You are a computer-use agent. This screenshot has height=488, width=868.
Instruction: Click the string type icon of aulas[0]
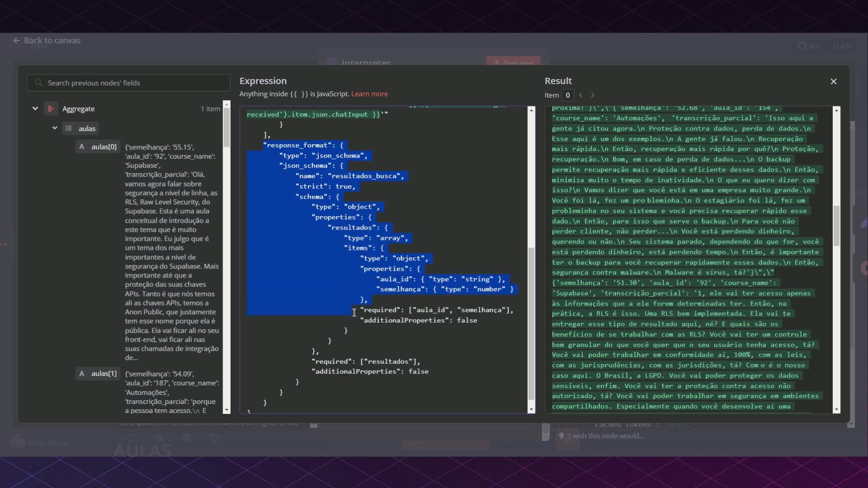pyautogui.click(x=82, y=147)
